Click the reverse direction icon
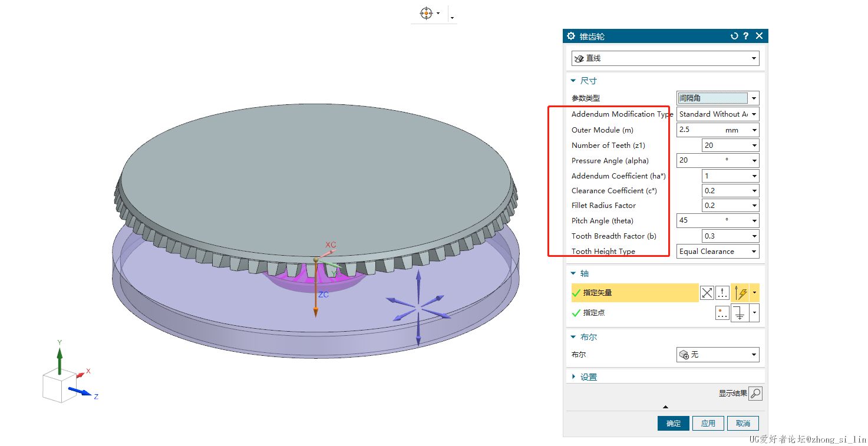868x446 pixels. [707, 293]
